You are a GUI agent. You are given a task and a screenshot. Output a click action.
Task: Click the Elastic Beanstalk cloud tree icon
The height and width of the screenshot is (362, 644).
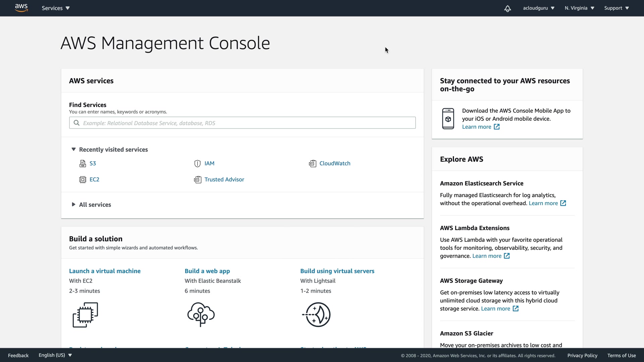pos(201,314)
